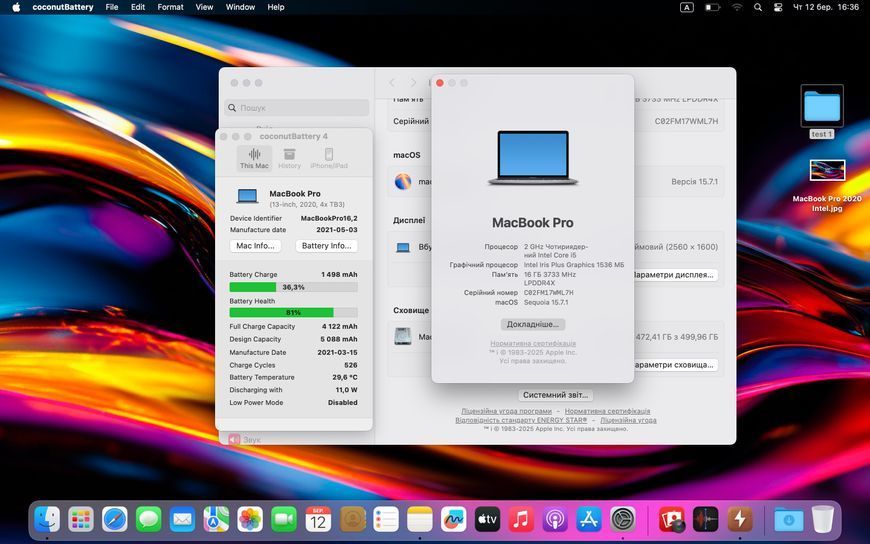
Task: Select This Mac tab in coconutBattery
Action: pos(254,158)
